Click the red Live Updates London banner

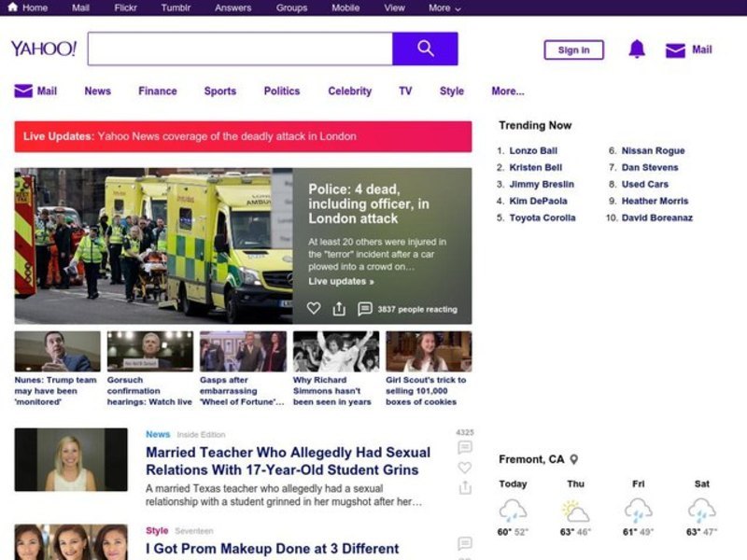pyautogui.click(x=243, y=136)
